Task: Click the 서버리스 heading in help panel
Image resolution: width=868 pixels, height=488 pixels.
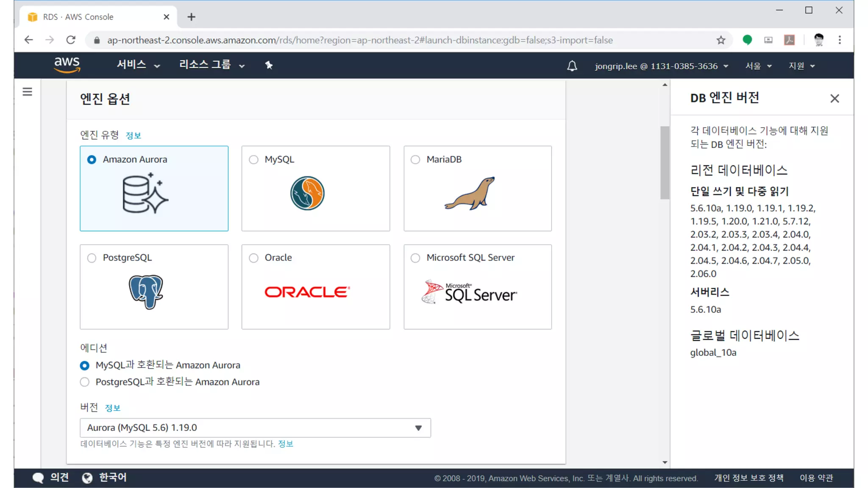Action: click(709, 292)
